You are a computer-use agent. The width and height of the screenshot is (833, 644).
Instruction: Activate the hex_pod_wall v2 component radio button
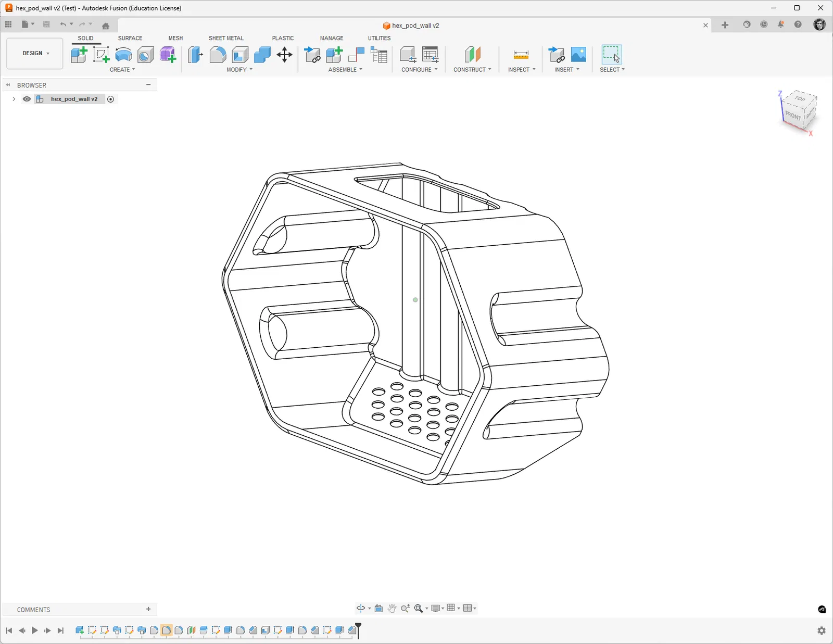click(110, 99)
